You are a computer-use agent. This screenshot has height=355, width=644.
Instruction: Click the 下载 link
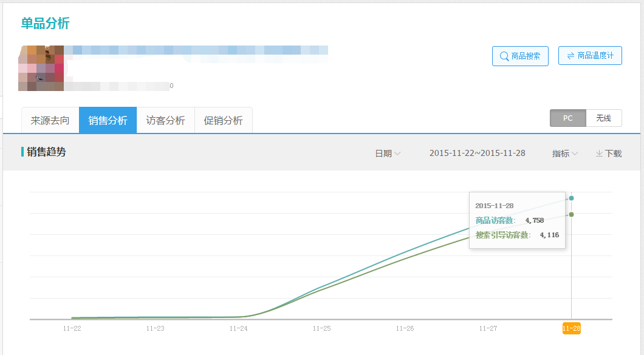click(613, 154)
